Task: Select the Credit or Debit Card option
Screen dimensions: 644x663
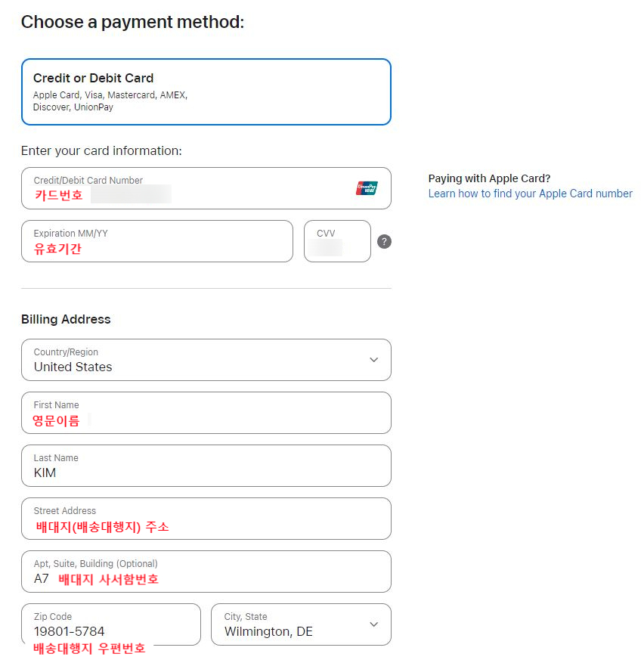Action: pyautogui.click(x=206, y=91)
